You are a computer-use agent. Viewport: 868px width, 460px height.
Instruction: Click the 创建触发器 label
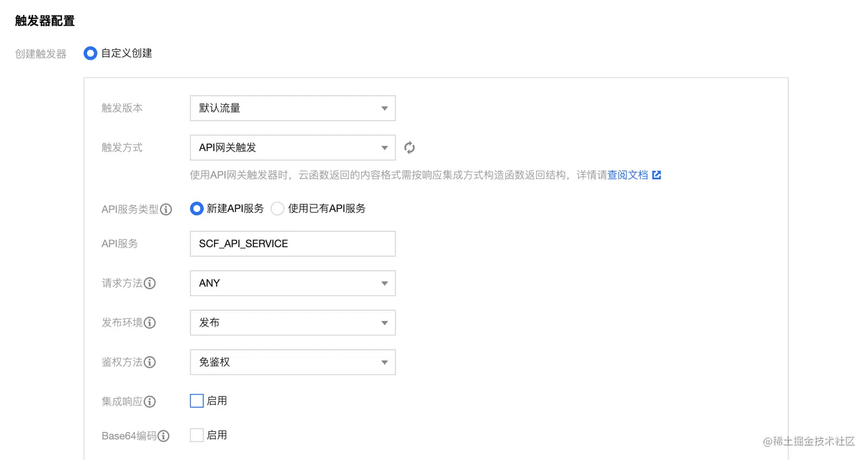(x=41, y=54)
